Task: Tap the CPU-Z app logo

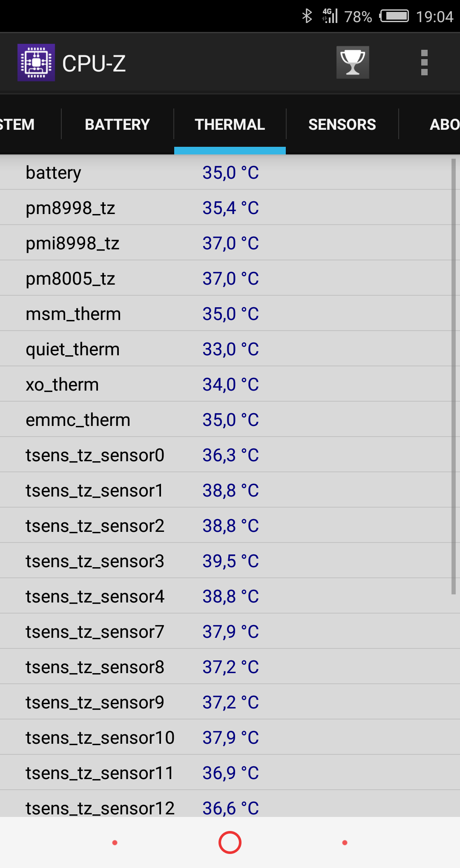Action: point(36,63)
